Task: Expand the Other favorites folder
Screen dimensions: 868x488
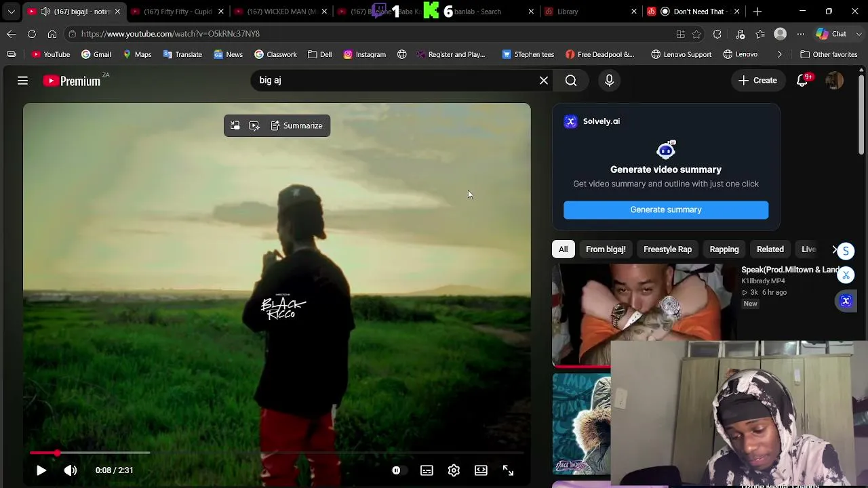Action: 829,54
